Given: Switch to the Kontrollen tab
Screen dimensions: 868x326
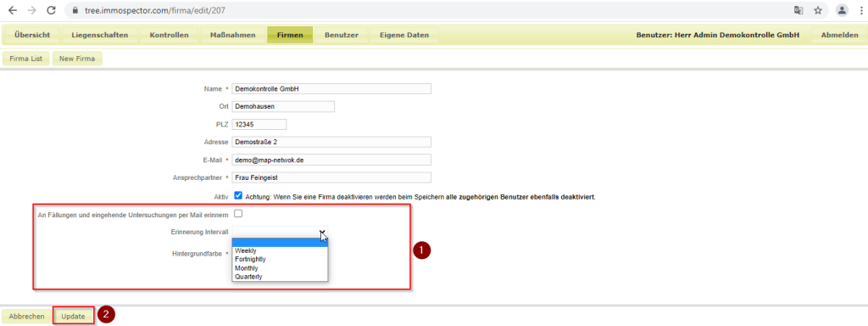Looking at the screenshot, I should [169, 35].
